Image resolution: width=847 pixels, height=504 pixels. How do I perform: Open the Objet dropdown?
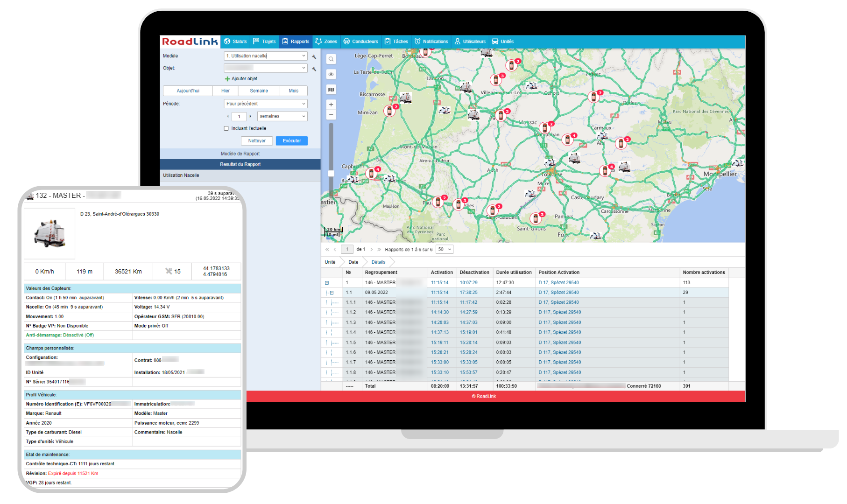coord(266,68)
